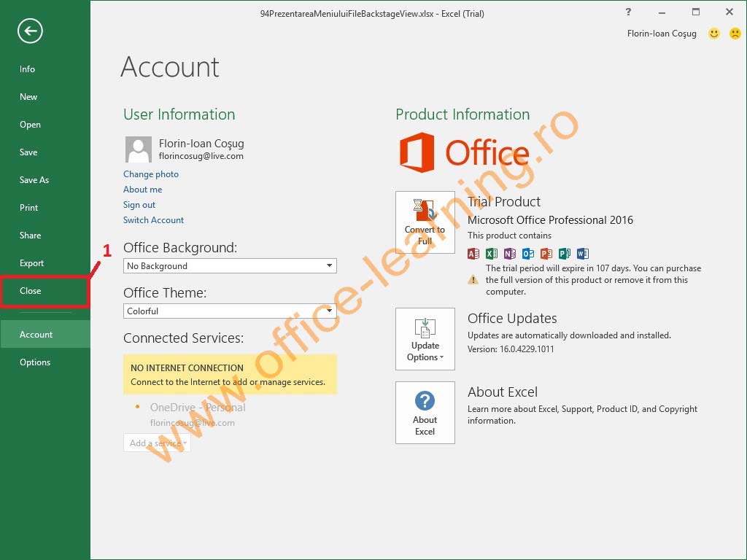Click the Office Updates heading
747x560 pixels.
point(512,318)
